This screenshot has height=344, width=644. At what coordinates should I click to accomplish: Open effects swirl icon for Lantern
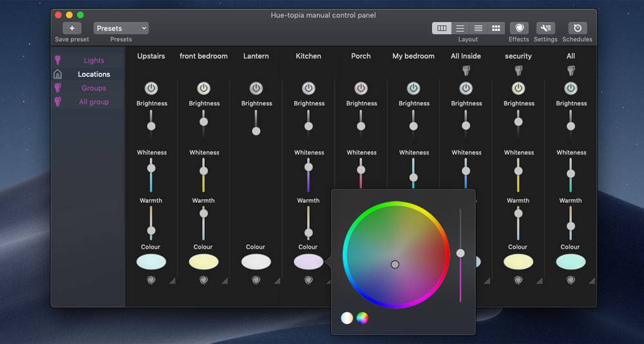coord(256,280)
